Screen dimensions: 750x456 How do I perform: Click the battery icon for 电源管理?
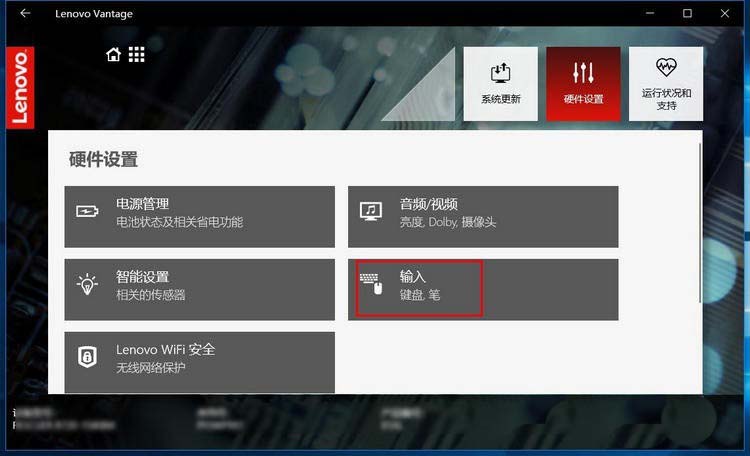coord(87,211)
